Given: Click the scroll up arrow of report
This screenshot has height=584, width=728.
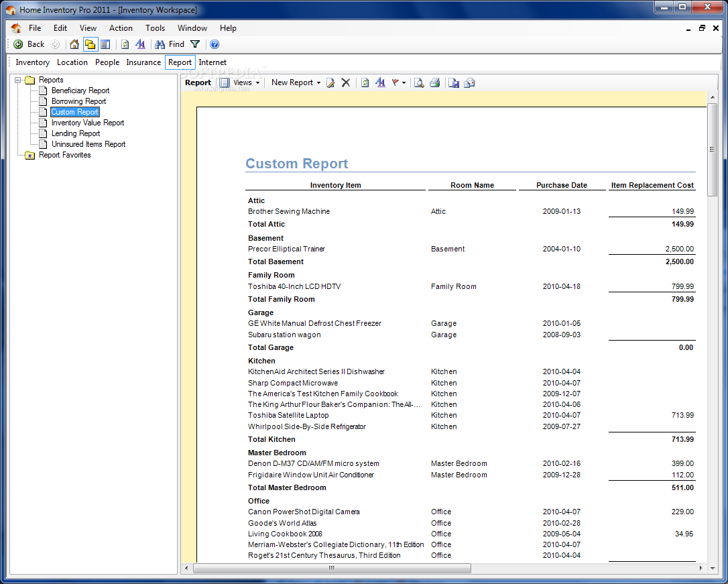Looking at the screenshot, I should (x=712, y=97).
